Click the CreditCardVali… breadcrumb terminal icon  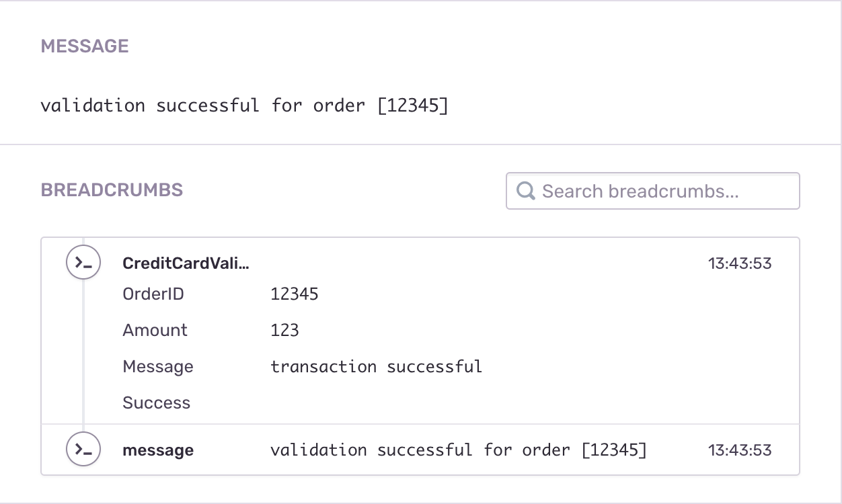[83, 263]
